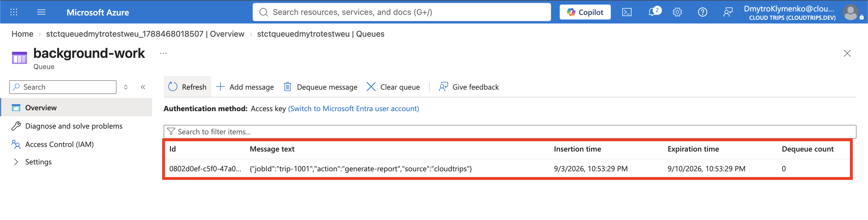The width and height of the screenshot is (868, 220).
Task: Click the background-work queue icon
Action: (19, 58)
